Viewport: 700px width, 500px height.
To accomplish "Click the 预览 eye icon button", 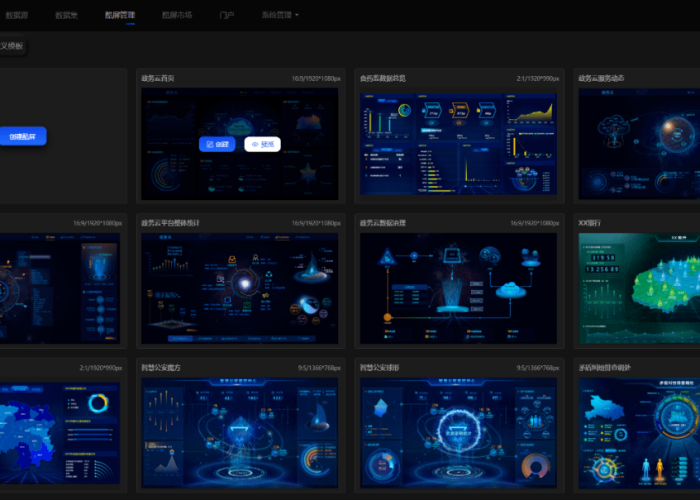I will [262, 144].
